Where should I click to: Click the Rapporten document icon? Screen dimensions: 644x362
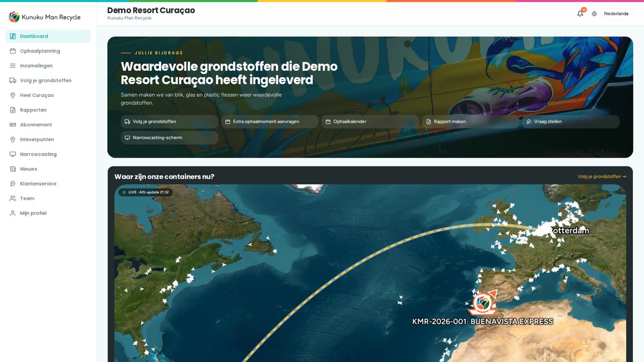pos(13,110)
